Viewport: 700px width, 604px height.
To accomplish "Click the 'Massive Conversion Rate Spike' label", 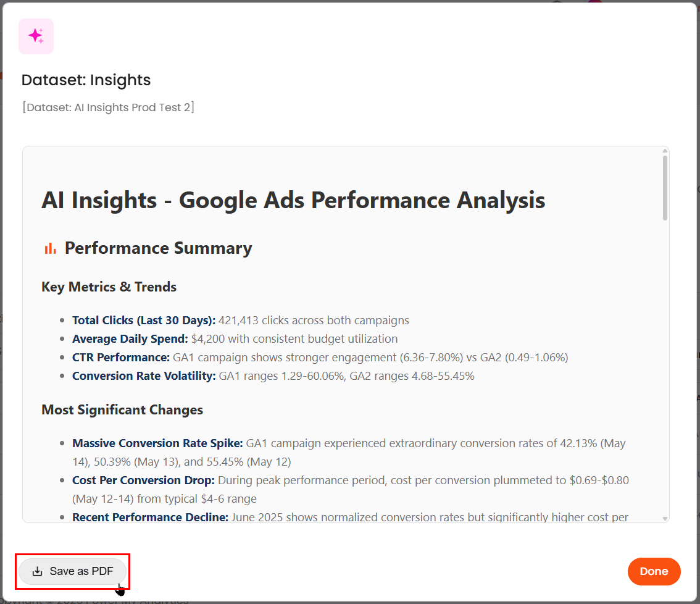I will pos(157,443).
